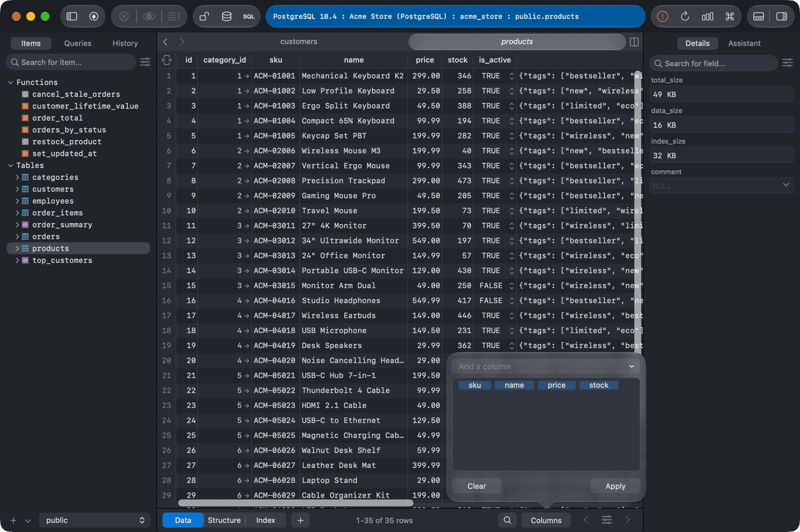Refresh data with the reload icon

[685, 16]
